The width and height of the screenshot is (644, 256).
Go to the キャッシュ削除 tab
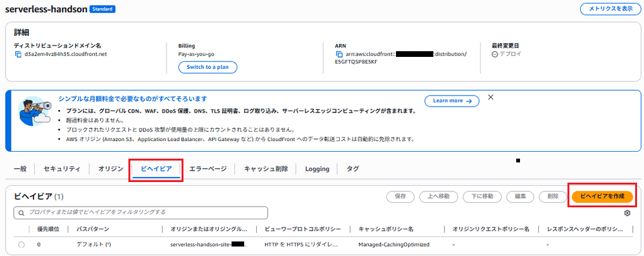coord(266,169)
